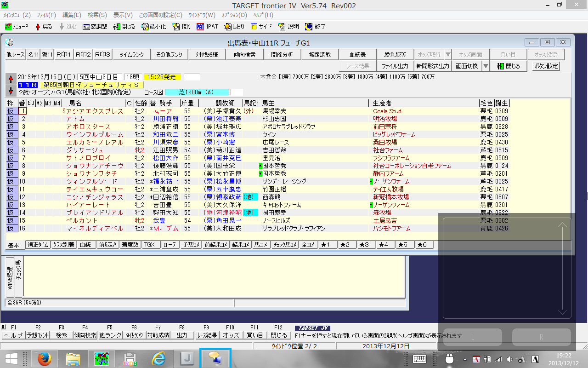Screen dimensions: 588x368
Task: Click the Windows Start button
Action: point(11,359)
